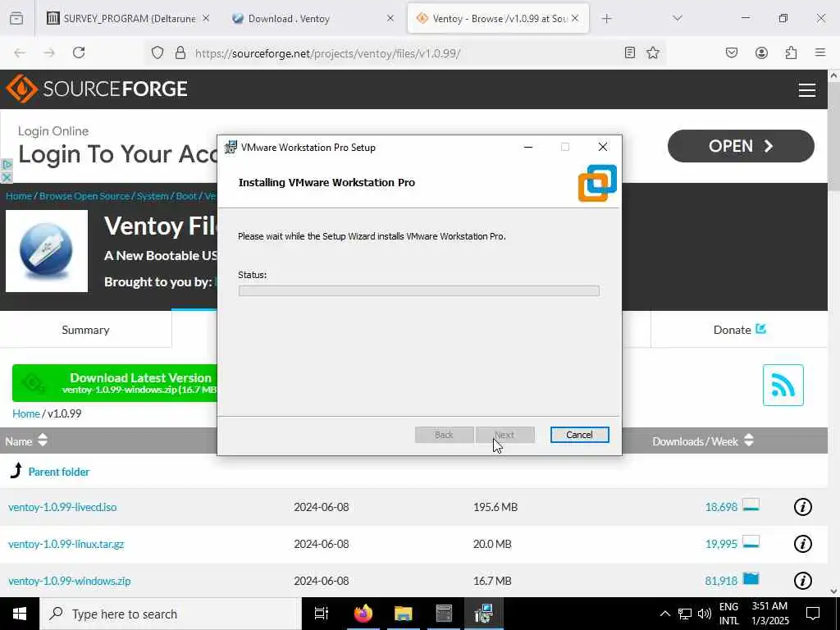Close the ad with X icon
The width and height of the screenshot is (840, 630).
pos(7,177)
